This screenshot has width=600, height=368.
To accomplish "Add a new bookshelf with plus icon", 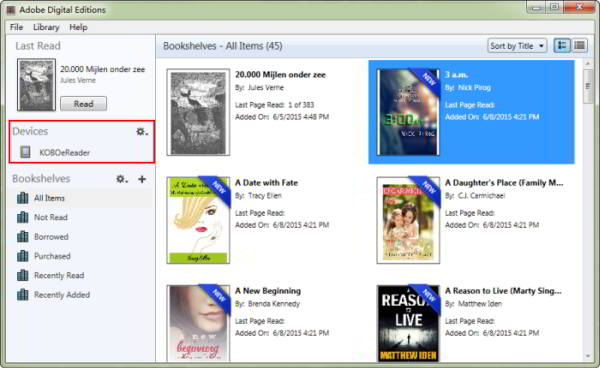I will (x=142, y=179).
